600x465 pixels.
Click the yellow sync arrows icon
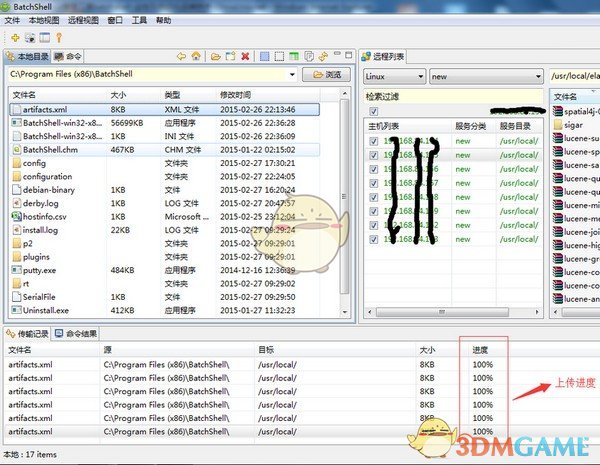click(x=323, y=57)
